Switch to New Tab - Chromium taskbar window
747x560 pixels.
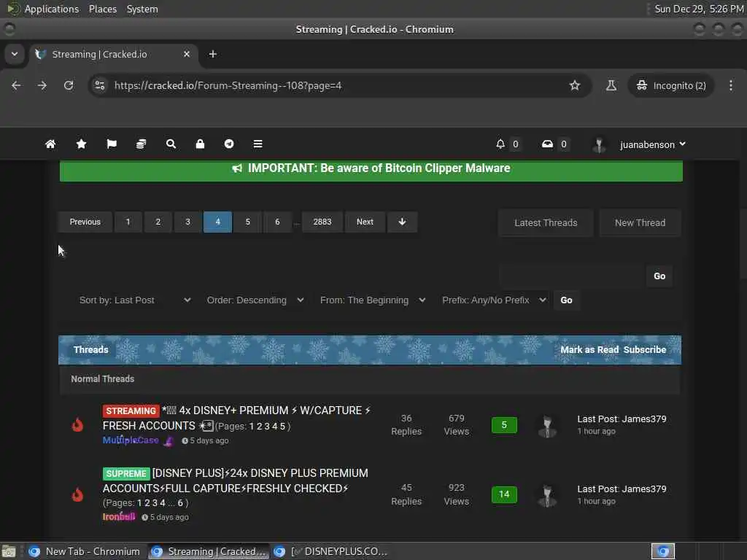point(85,551)
